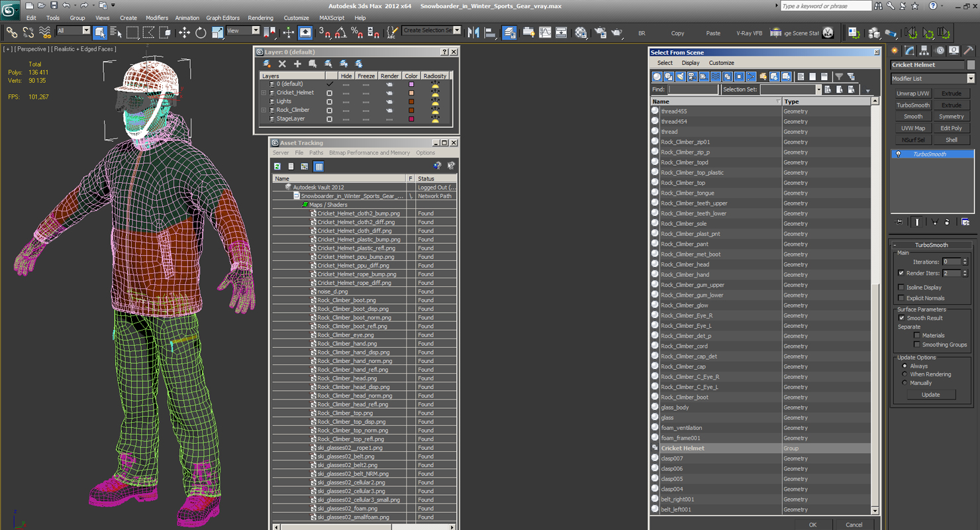Click the Symmetry modifier button

pyautogui.click(x=952, y=117)
